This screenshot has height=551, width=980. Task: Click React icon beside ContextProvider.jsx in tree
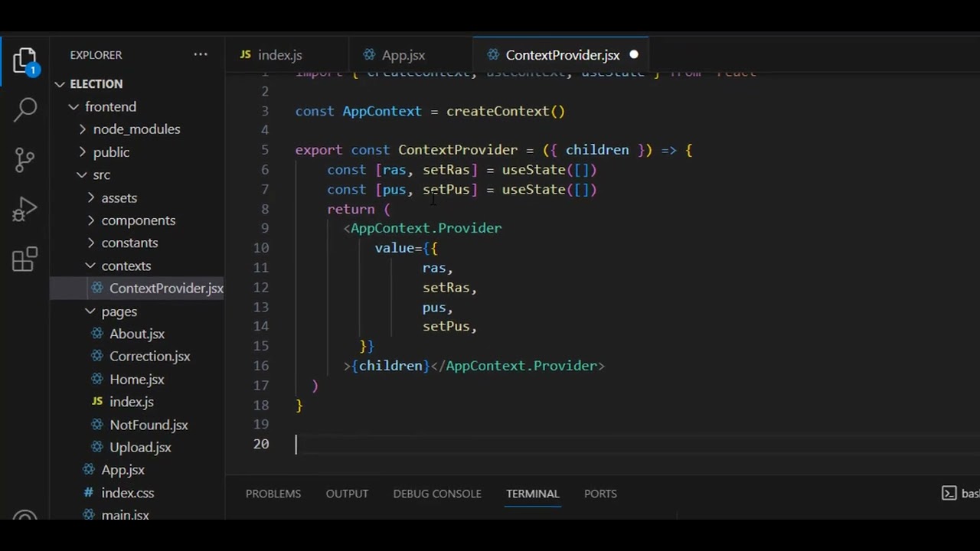97,288
